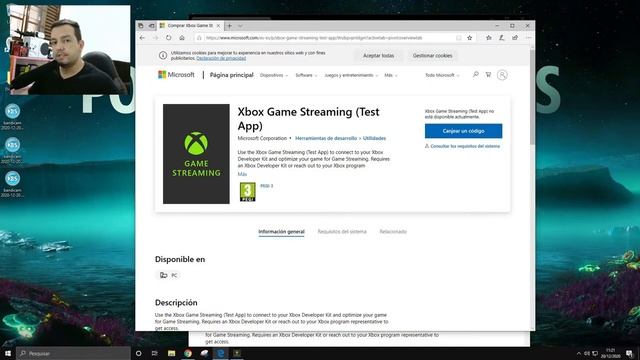This screenshot has height=360, width=640.
Task: Go back using the browser back arrow
Action: pyautogui.click(x=142, y=38)
